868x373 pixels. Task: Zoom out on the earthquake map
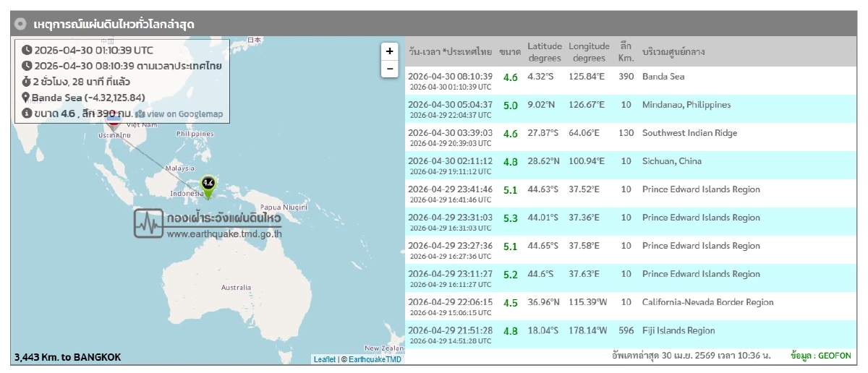coord(390,69)
